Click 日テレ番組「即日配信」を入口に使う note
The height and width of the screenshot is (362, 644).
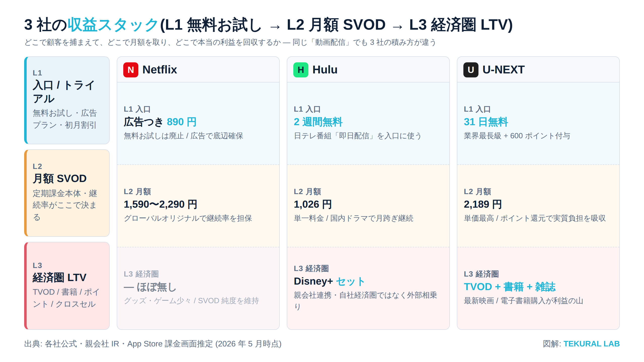click(357, 136)
